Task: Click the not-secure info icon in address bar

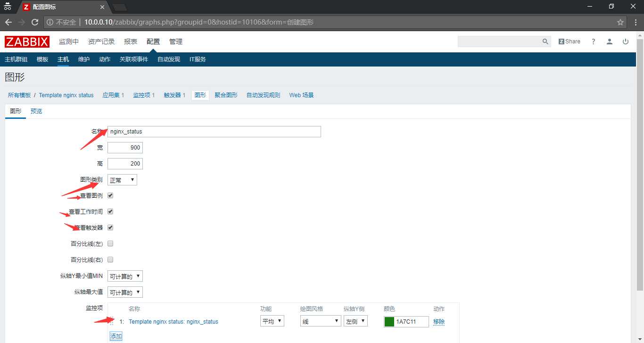Action: tap(50, 22)
